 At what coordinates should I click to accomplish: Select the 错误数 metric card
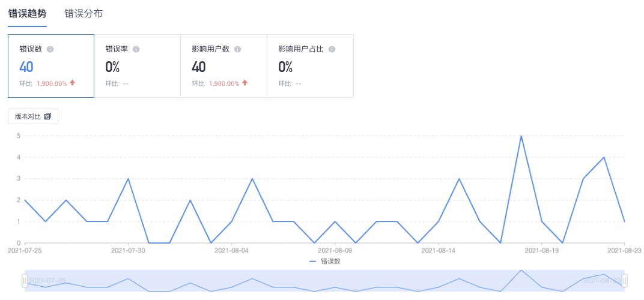click(51, 66)
